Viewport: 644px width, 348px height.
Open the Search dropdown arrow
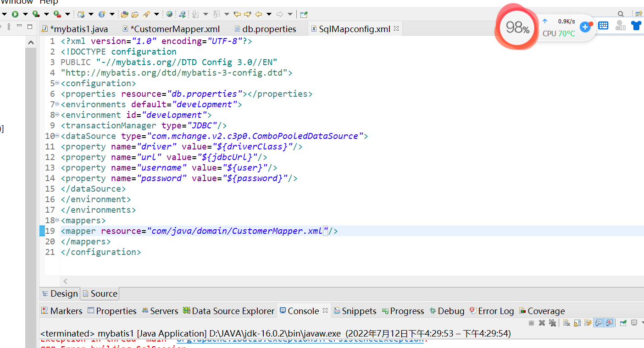point(156,14)
